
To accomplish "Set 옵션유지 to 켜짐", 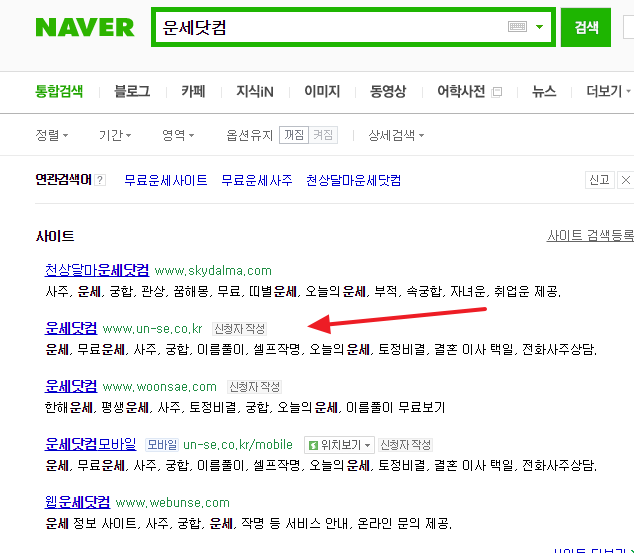I will [323, 135].
